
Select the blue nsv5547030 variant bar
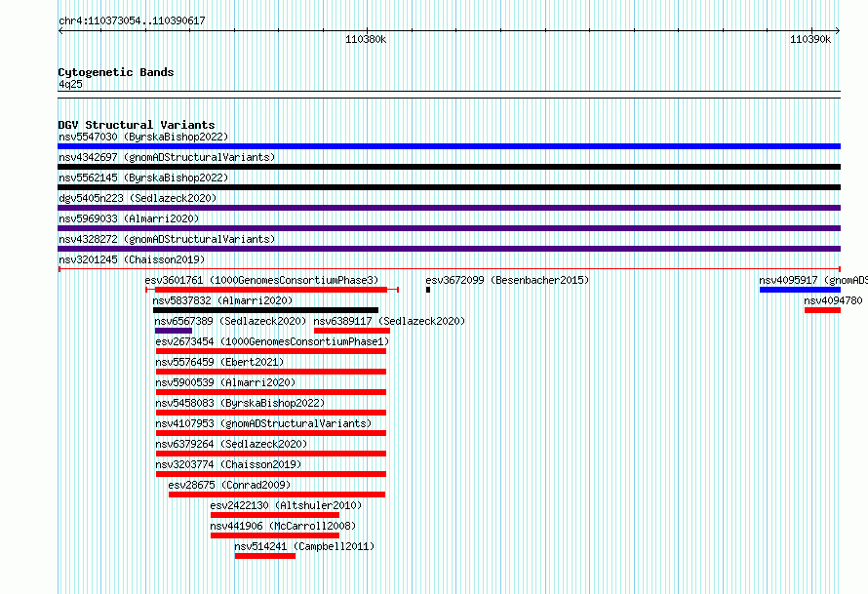pyautogui.click(x=449, y=146)
